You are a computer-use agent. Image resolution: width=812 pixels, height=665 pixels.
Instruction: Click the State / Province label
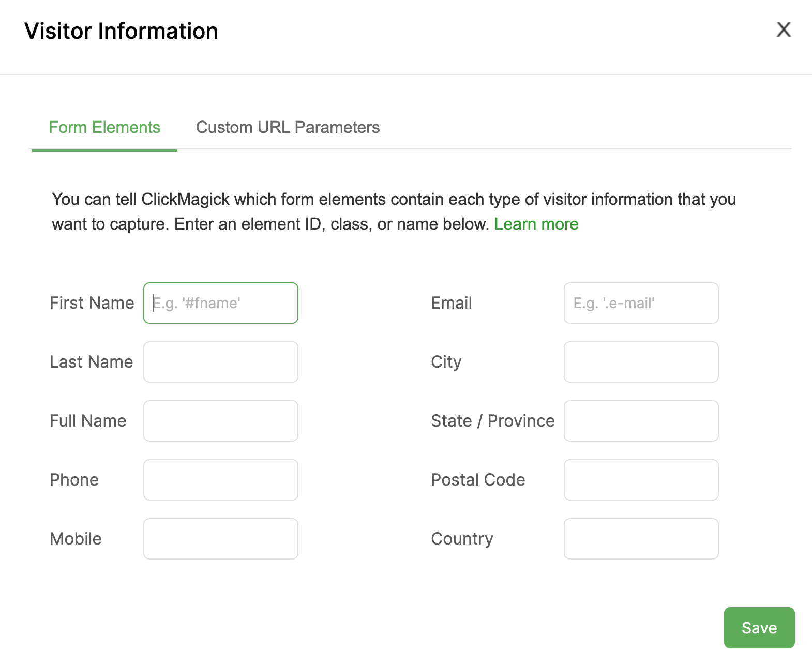pyautogui.click(x=492, y=421)
